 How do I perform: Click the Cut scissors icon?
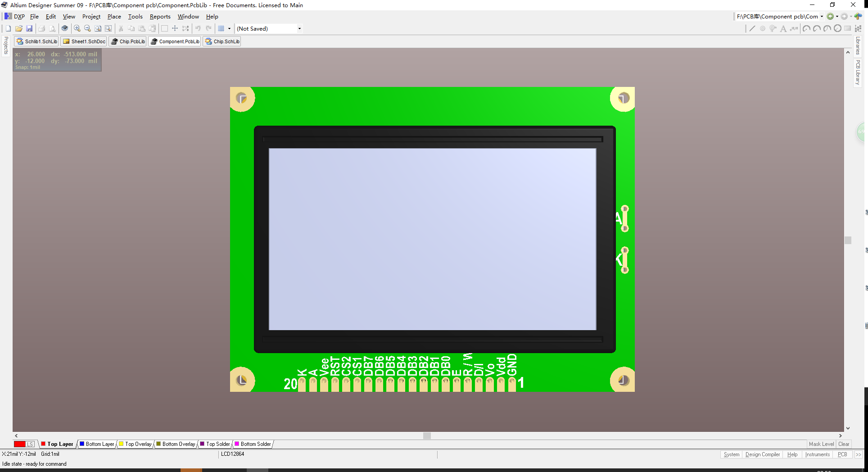(x=121, y=28)
